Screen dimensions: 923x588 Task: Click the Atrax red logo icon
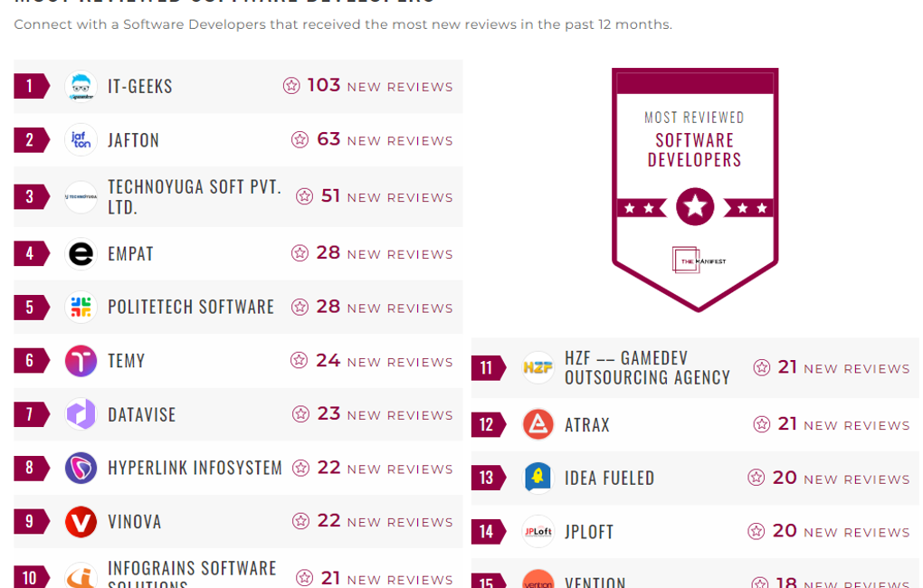click(x=538, y=424)
